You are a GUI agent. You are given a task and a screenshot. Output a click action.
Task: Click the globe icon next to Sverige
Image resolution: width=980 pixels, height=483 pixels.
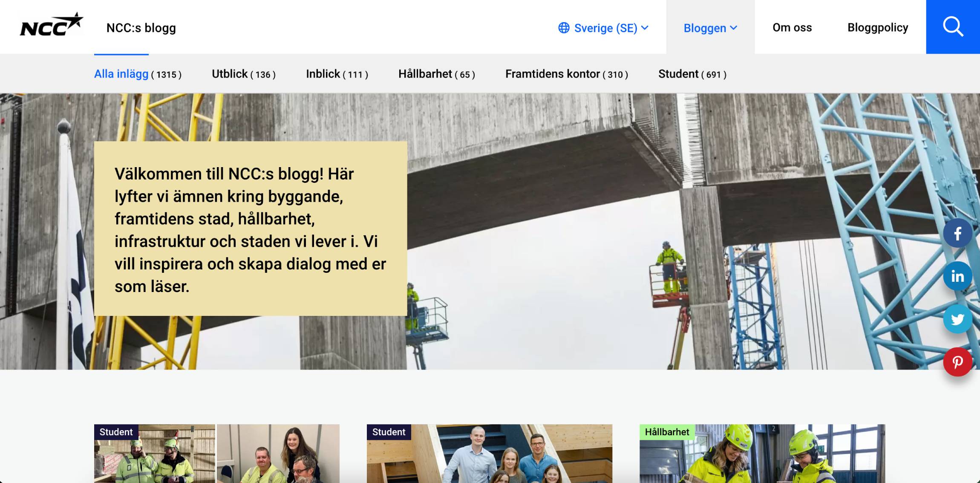[x=564, y=28]
